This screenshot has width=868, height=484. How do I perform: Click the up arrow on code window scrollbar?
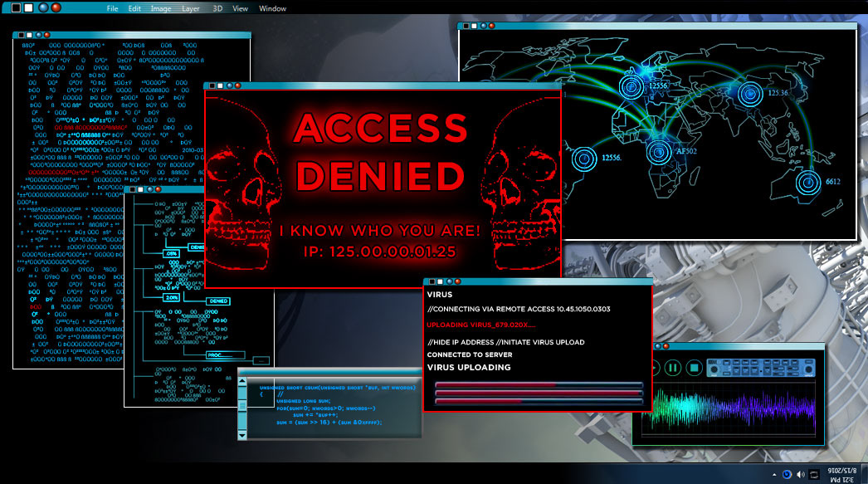[242, 382]
